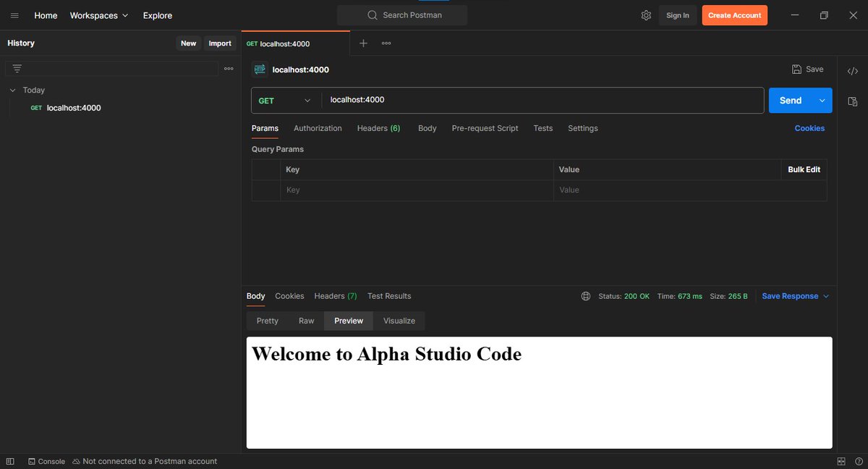
Task: Open the Pre-request Script tab
Action: pos(485,128)
